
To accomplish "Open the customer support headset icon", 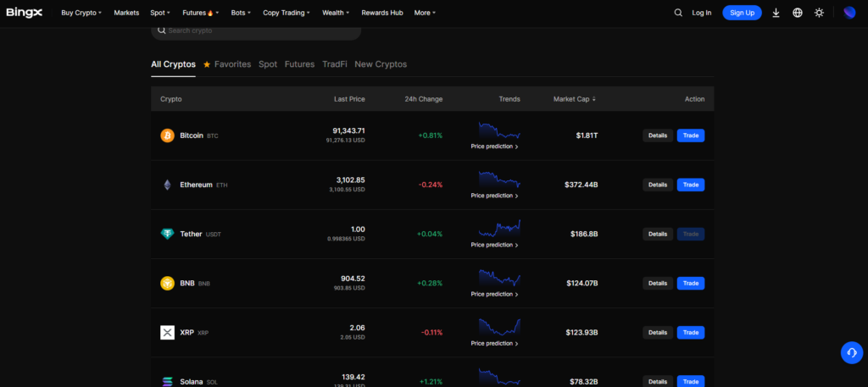I will pos(851,352).
